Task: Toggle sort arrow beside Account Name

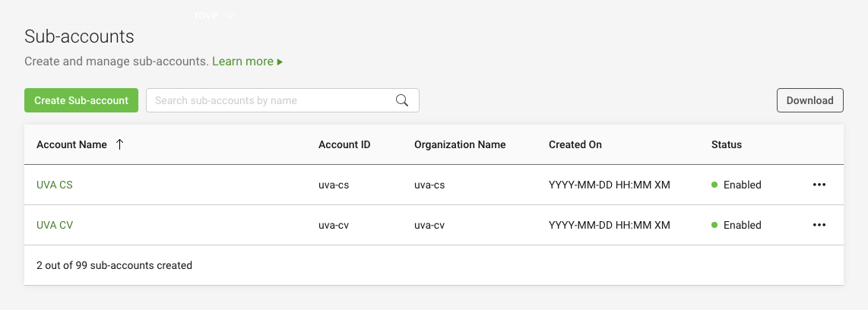Action: tap(119, 144)
